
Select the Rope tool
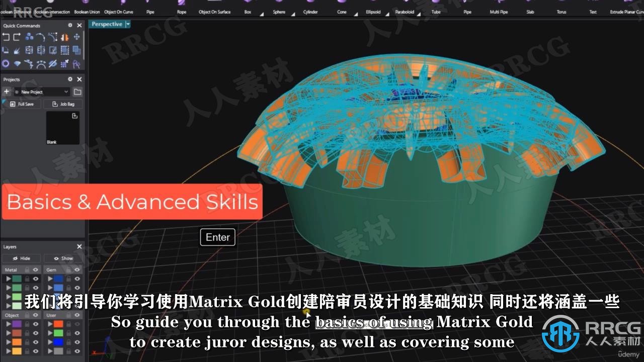[182, 8]
